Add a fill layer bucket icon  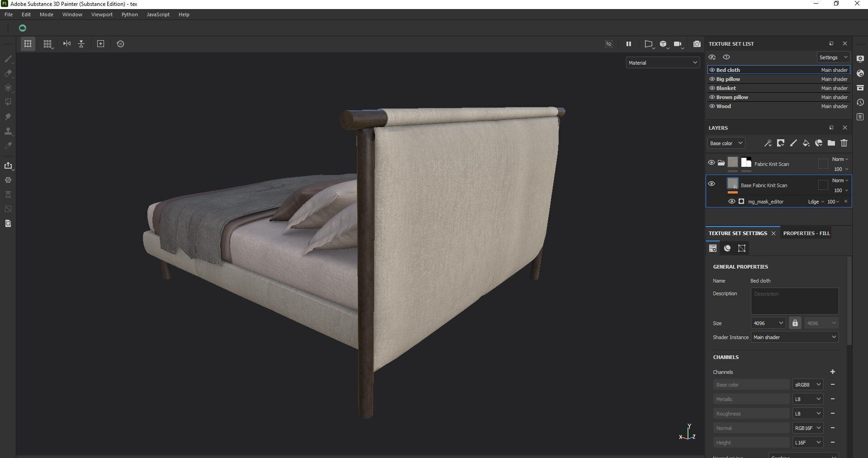tap(806, 143)
